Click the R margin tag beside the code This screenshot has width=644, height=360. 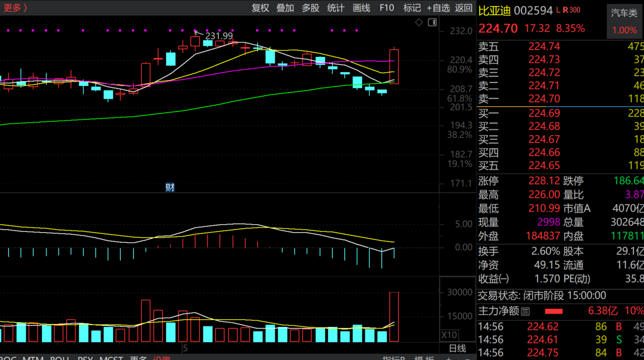pos(565,10)
